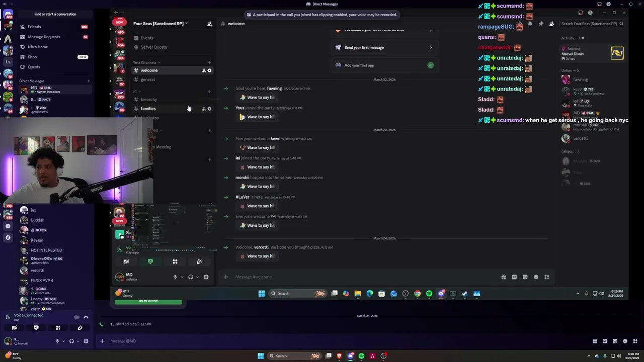Open NOT INTERESTED direct message
Image resolution: width=644 pixels, height=362 pixels.
[x=54, y=250]
